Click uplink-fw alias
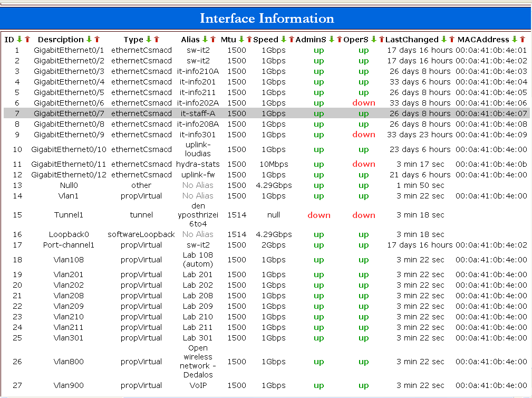The width and height of the screenshot is (532, 398). tap(198, 175)
